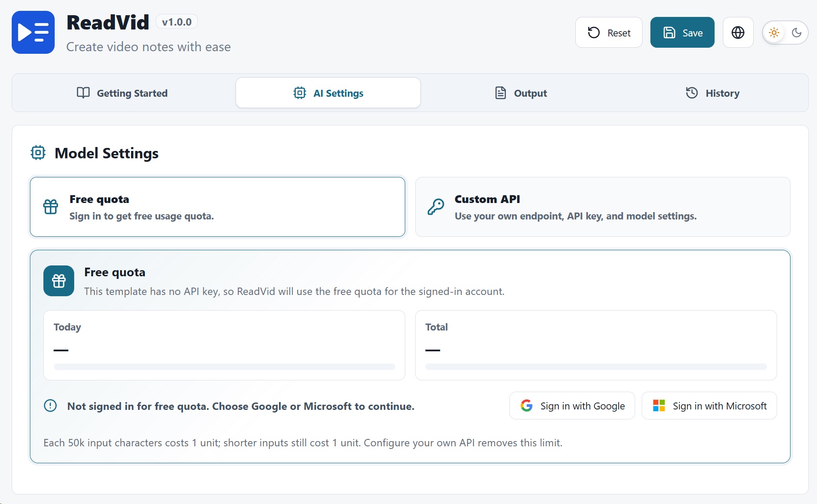This screenshot has width=817, height=504.
Task: Click the key icon in Custom API card
Action: click(x=436, y=207)
